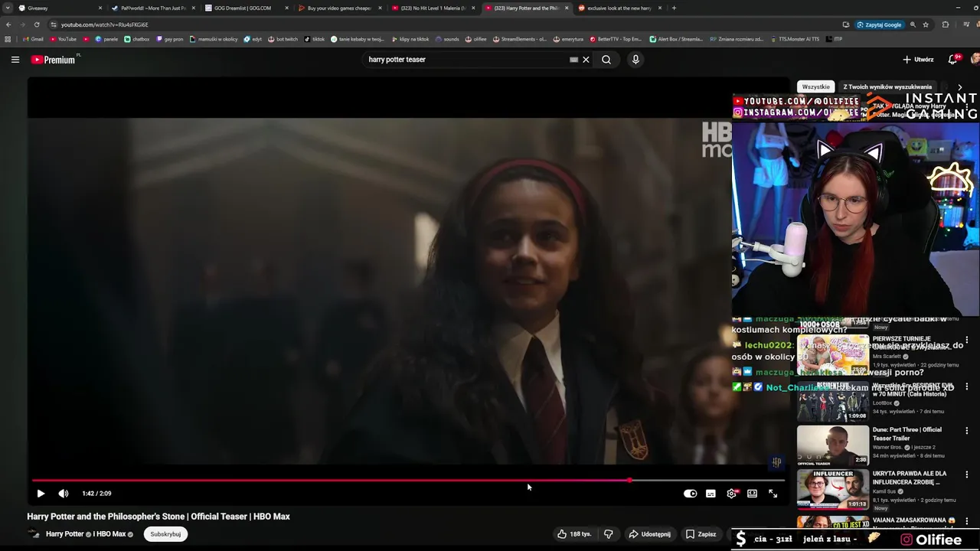Image resolution: width=980 pixels, height=551 pixels.
Task: Start voice search with microphone
Action: pos(635,60)
